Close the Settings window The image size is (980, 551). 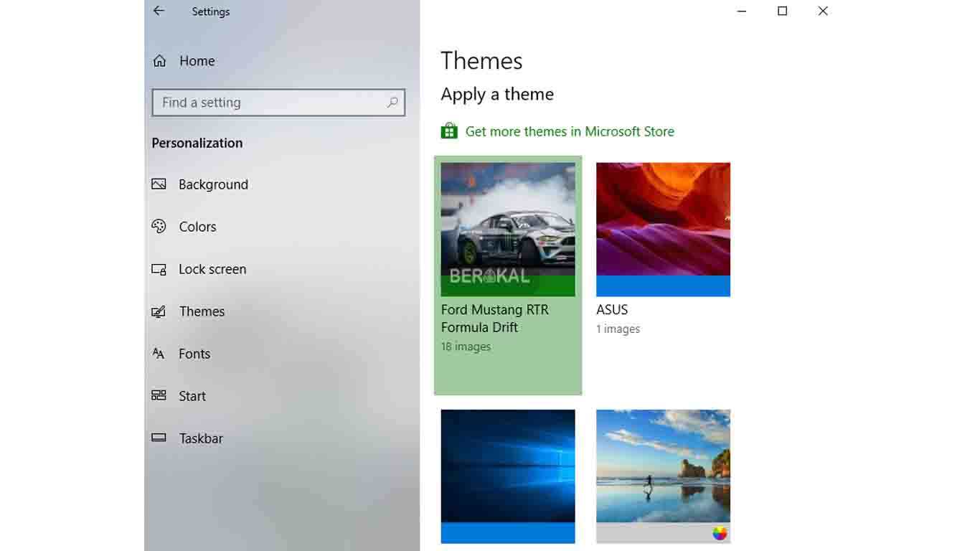tap(823, 11)
